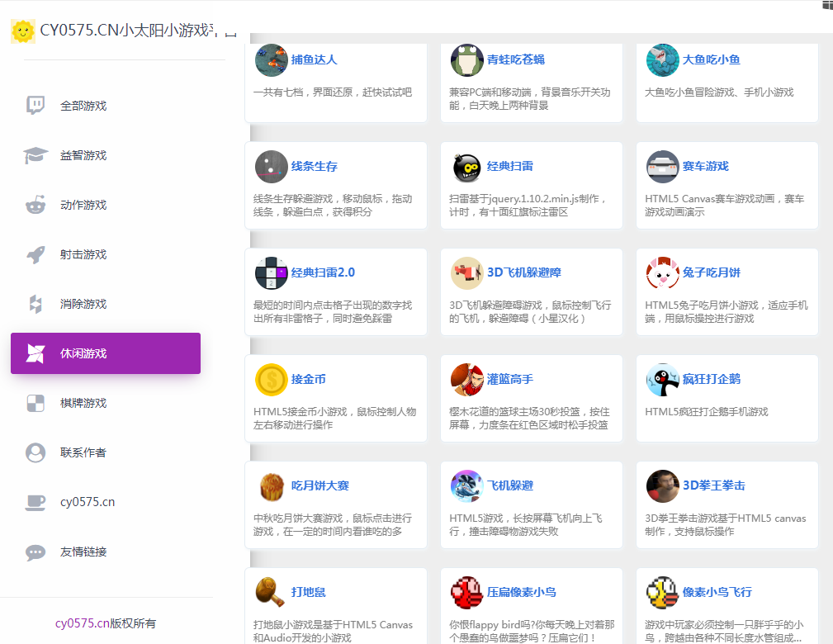
Task: Click the purple cy0575.cn footer link
Action: click(83, 623)
